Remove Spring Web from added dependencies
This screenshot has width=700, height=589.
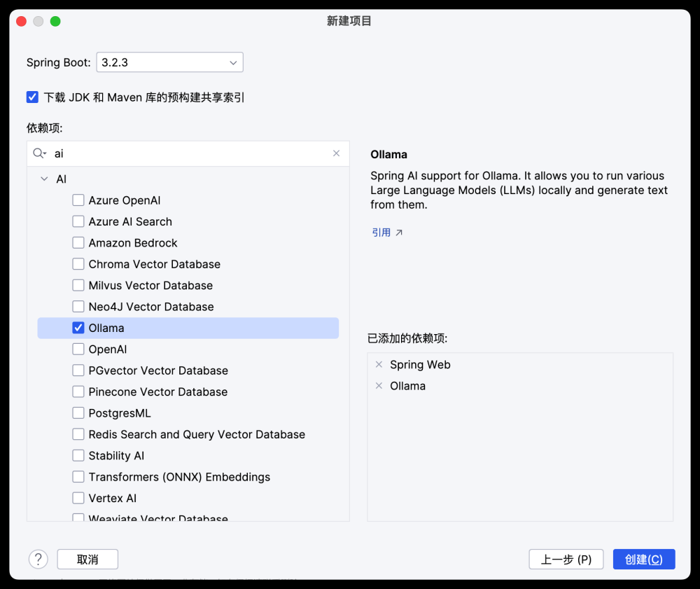(x=379, y=364)
